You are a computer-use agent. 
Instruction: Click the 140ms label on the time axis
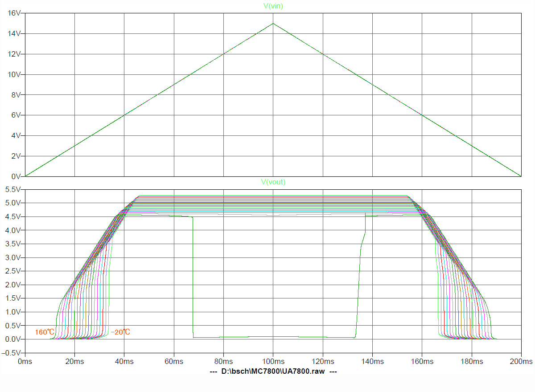[x=372, y=361]
